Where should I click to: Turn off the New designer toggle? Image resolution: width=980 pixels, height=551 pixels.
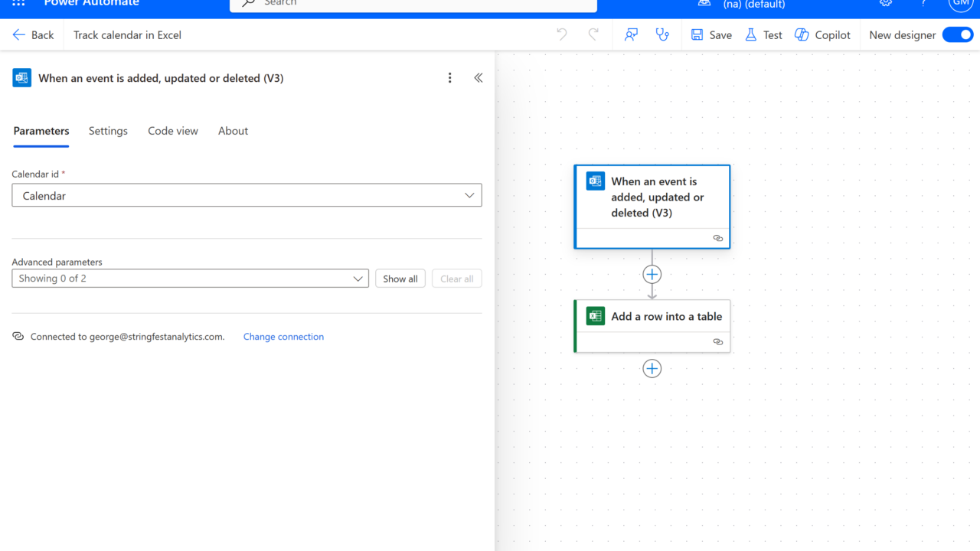(957, 34)
